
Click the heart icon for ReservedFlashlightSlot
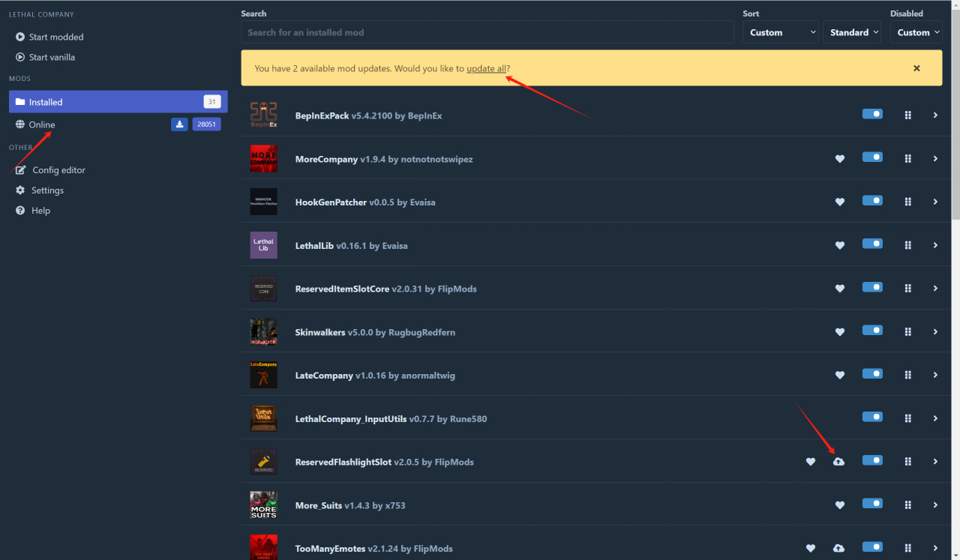811,462
